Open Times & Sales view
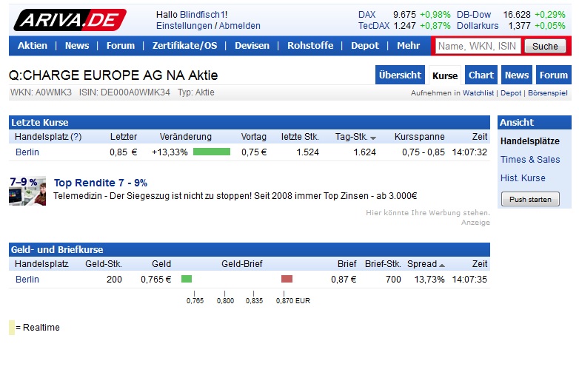 coord(530,160)
